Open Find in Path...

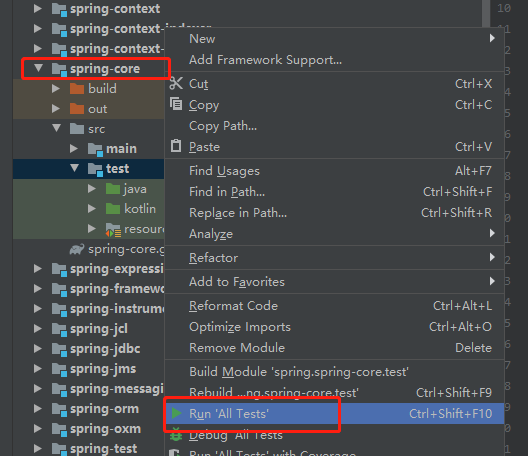pos(334,192)
